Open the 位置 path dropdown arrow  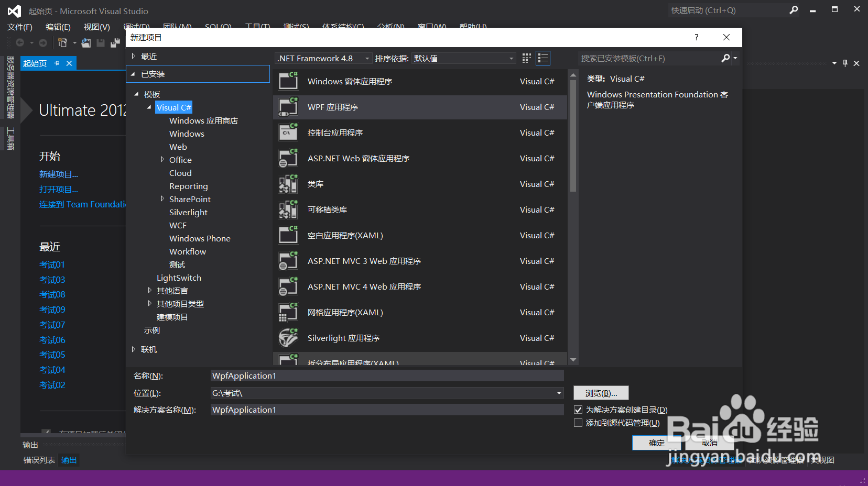tap(559, 393)
